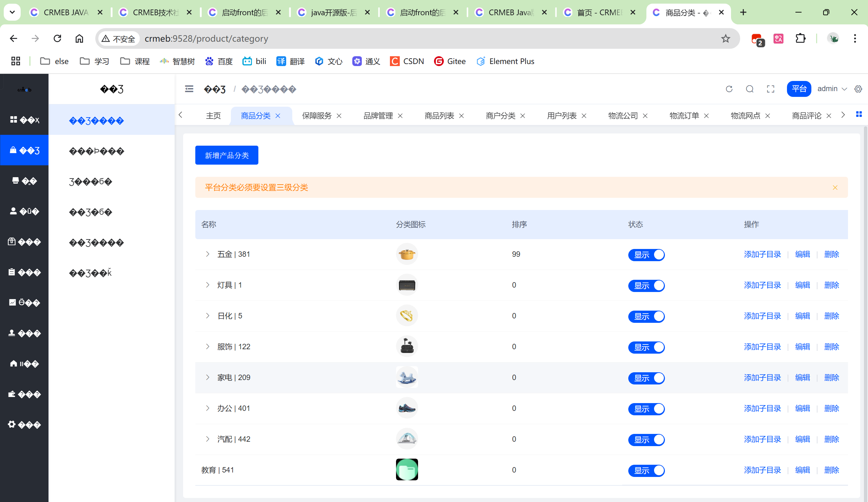Click 添加子目录 for 五金
The width and height of the screenshot is (868, 502).
click(x=762, y=254)
